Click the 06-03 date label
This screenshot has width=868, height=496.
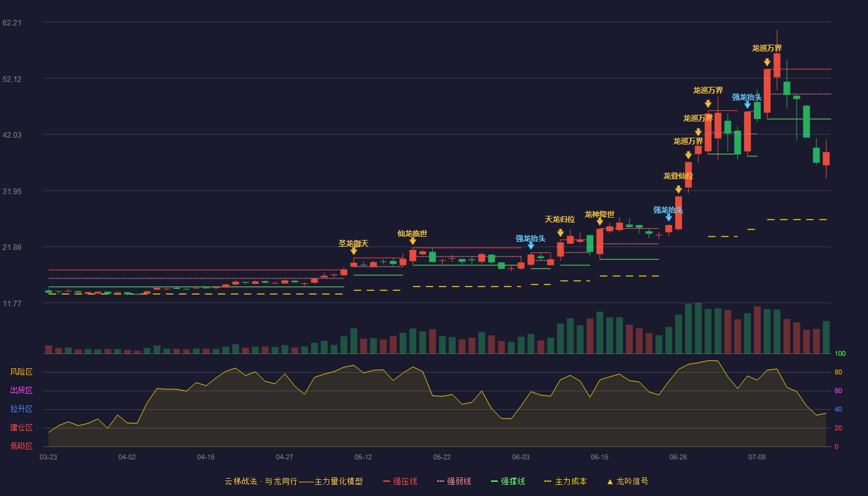point(521,457)
